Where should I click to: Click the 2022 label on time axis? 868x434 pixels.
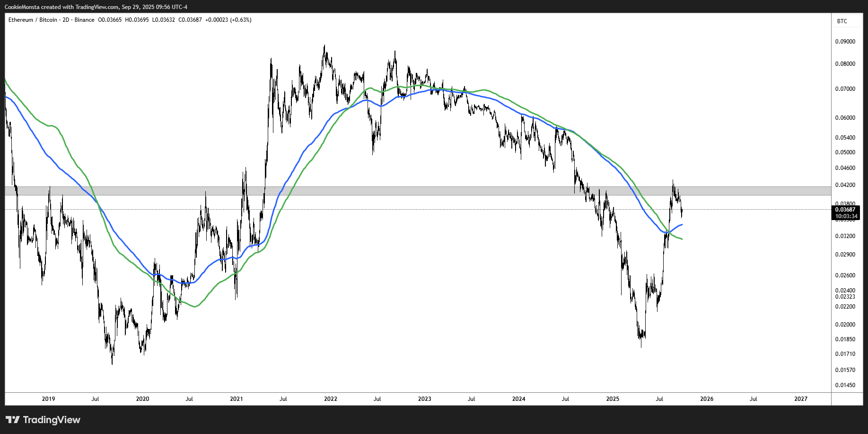tap(330, 399)
